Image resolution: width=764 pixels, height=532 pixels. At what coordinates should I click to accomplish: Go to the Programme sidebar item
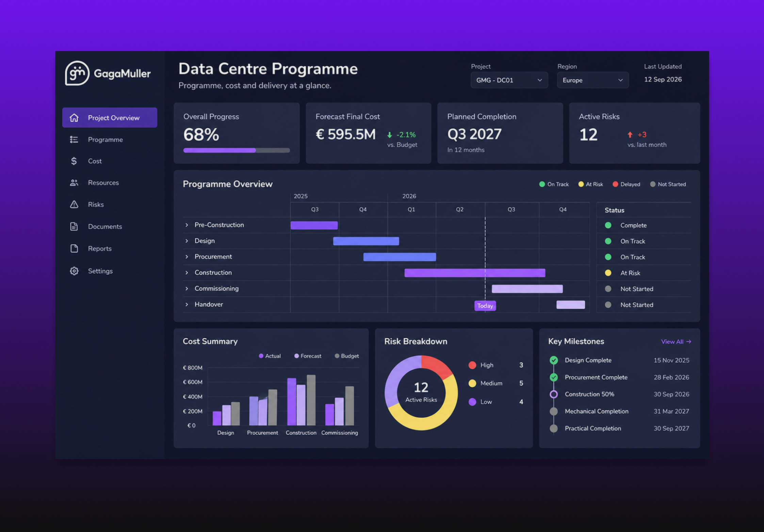110,140
